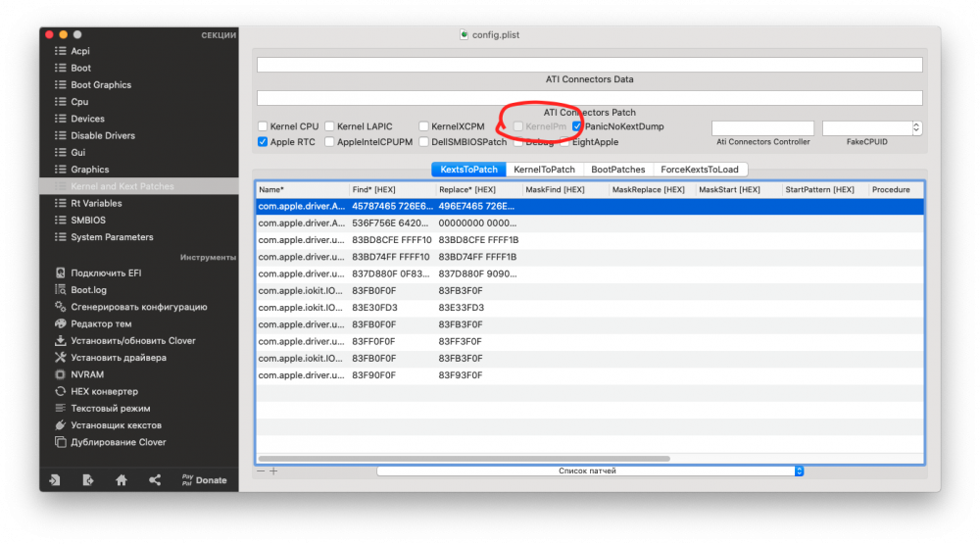Click the home icon in bottom bar

coord(122,479)
